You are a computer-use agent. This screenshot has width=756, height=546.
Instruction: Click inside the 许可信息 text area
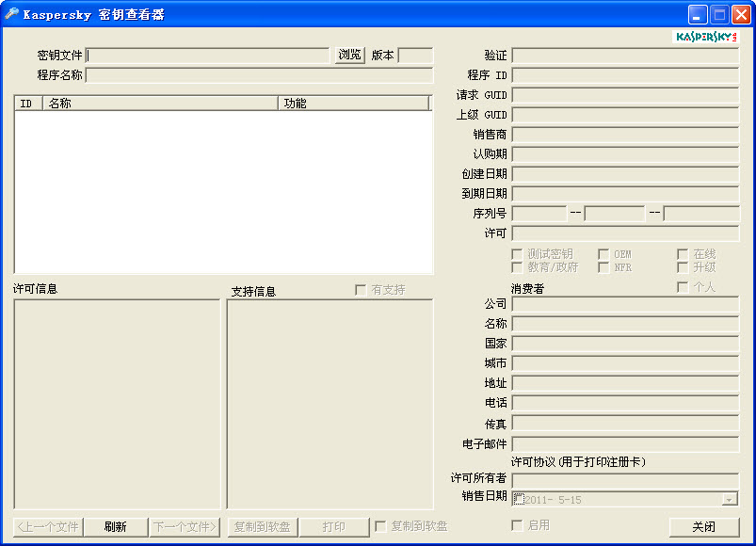[x=117, y=404]
